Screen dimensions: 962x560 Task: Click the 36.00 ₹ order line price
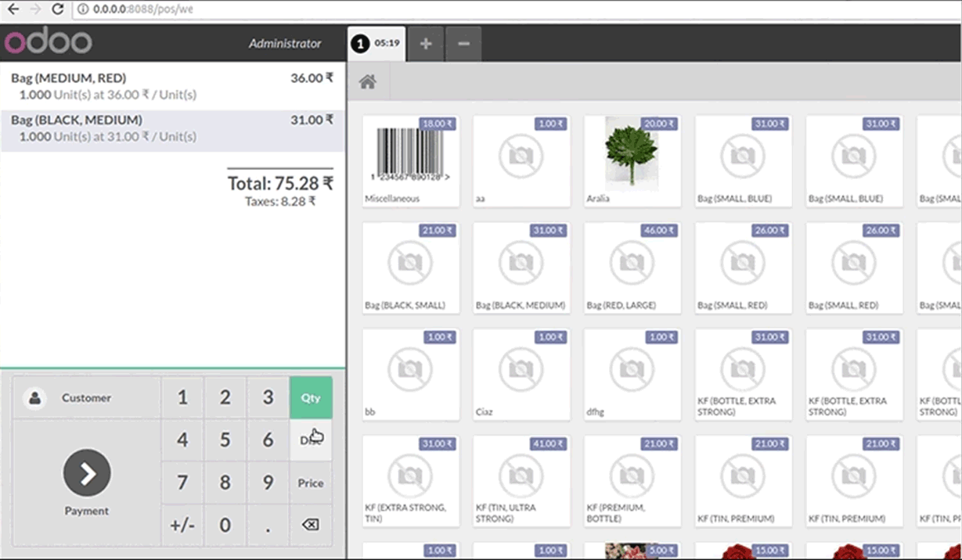(x=312, y=78)
